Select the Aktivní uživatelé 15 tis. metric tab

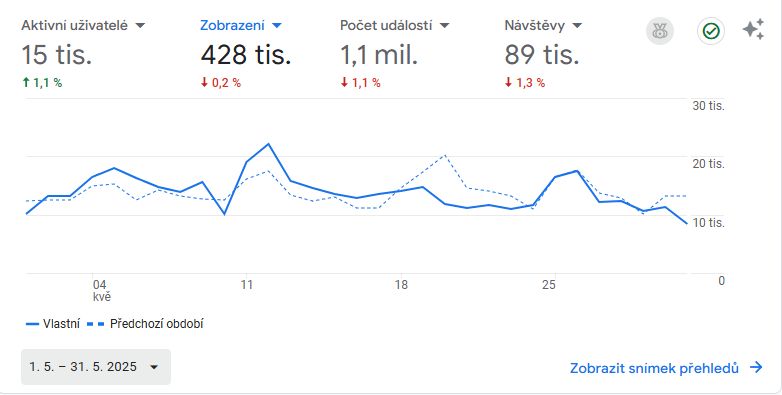click(83, 53)
